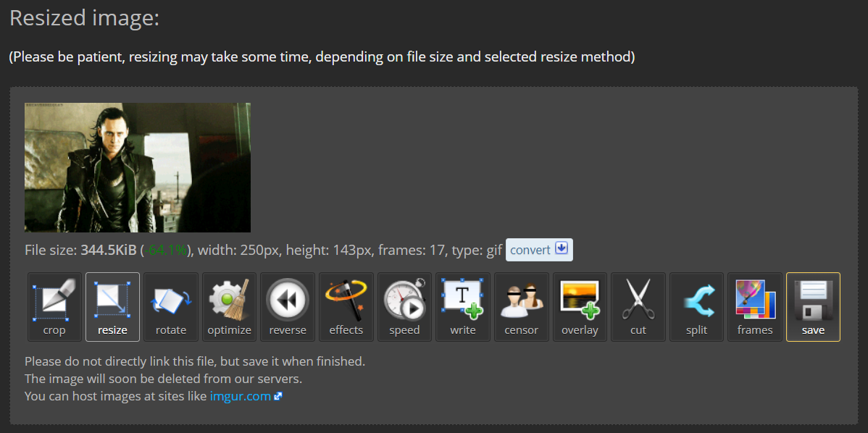The width and height of the screenshot is (868, 433).
Task: Add an overlay image tool
Action: pos(580,307)
